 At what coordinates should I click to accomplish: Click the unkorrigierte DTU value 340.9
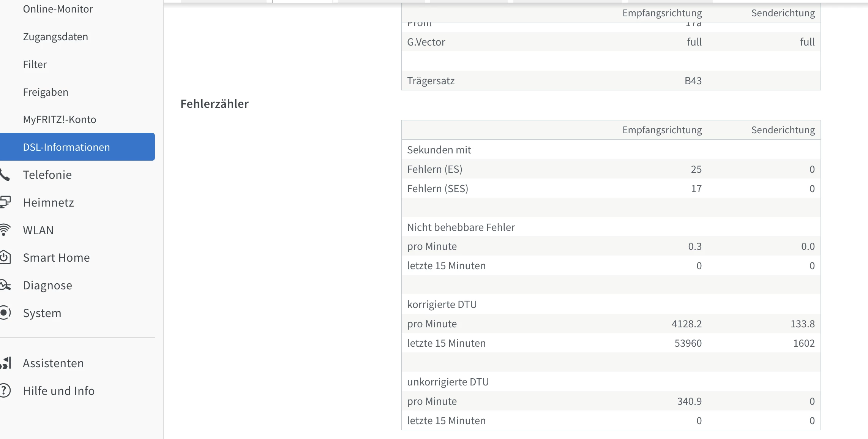tap(689, 401)
